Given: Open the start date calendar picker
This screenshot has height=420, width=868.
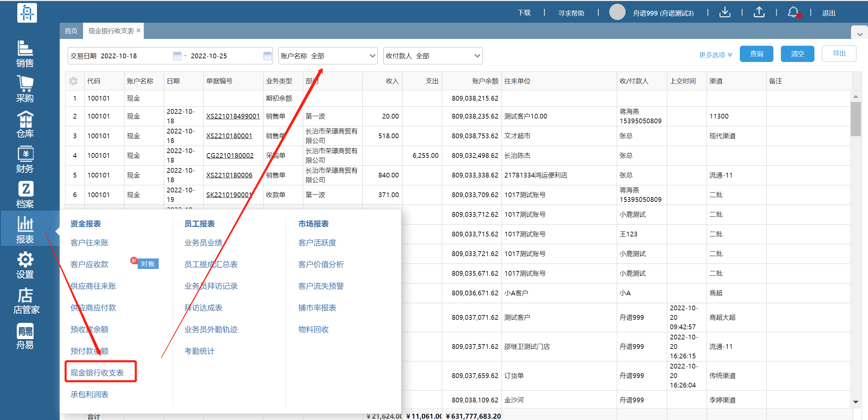Looking at the screenshot, I should tap(177, 56).
